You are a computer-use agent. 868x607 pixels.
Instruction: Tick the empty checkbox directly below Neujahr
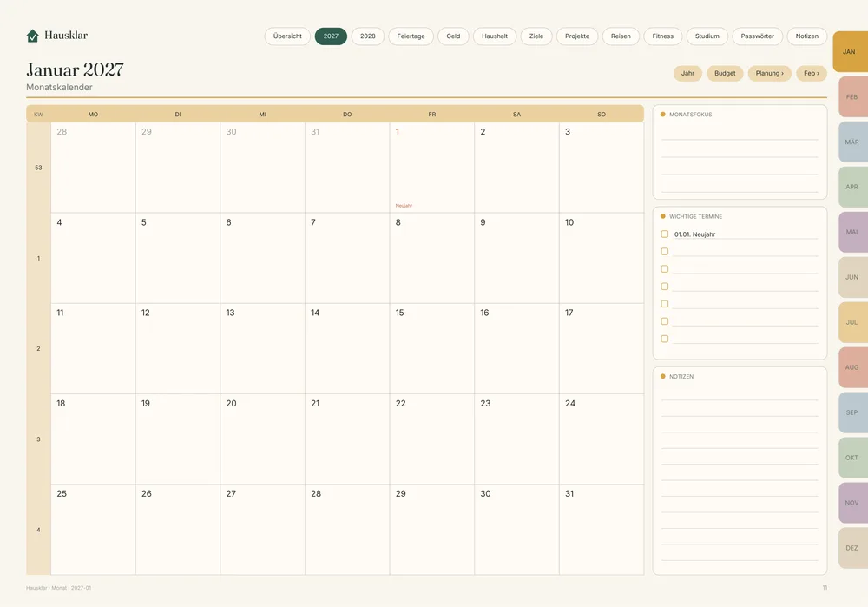[x=665, y=252]
